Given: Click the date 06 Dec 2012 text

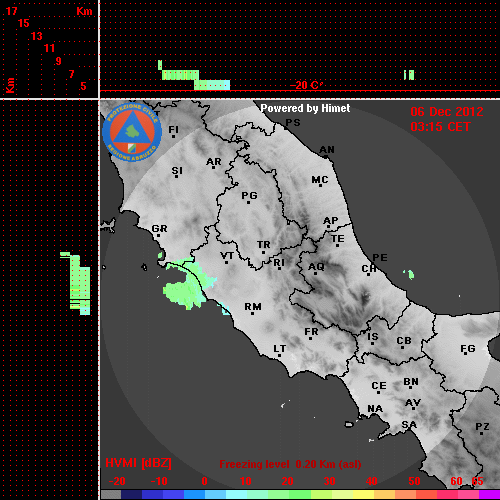Looking at the screenshot, I should point(447,112).
